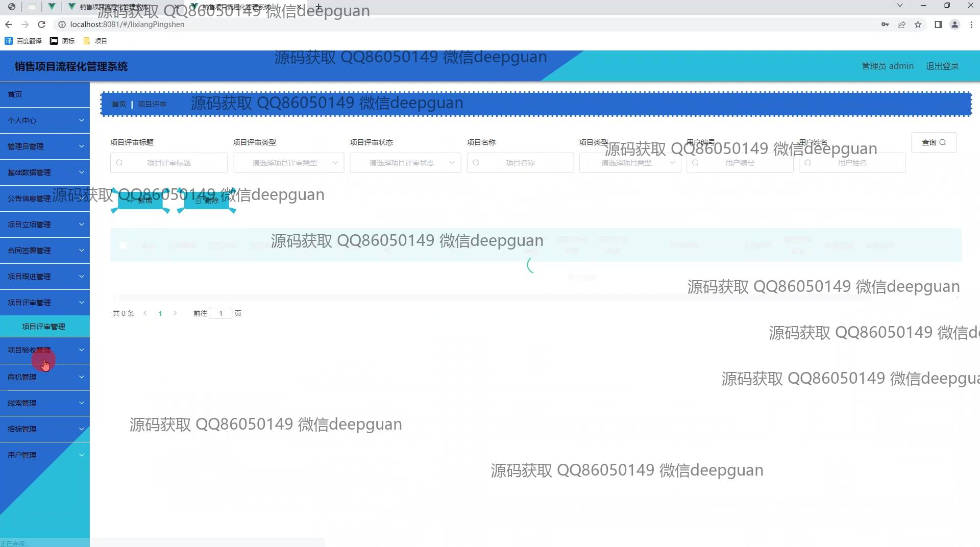
Task: Focus 前往 page number input
Action: tap(220, 313)
